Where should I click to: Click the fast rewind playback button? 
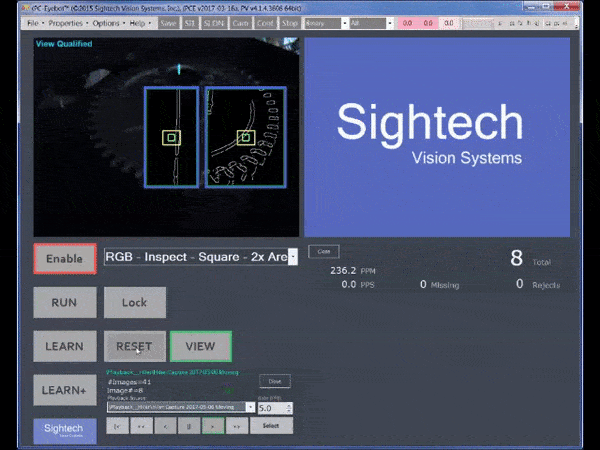pos(141,426)
